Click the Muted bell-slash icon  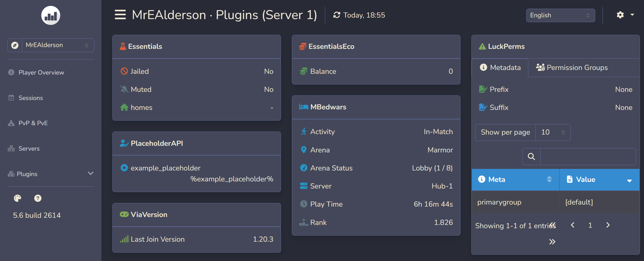tap(124, 89)
